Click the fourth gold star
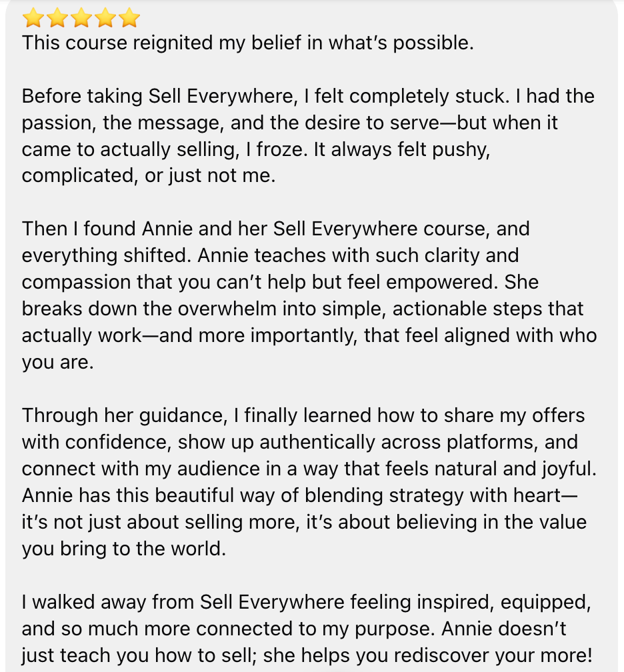 click(x=105, y=18)
